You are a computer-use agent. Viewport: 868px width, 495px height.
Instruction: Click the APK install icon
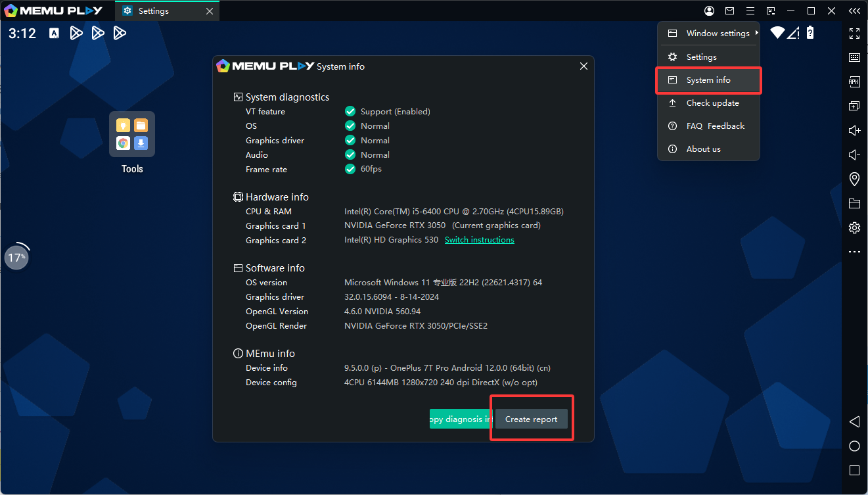pos(854,82)
